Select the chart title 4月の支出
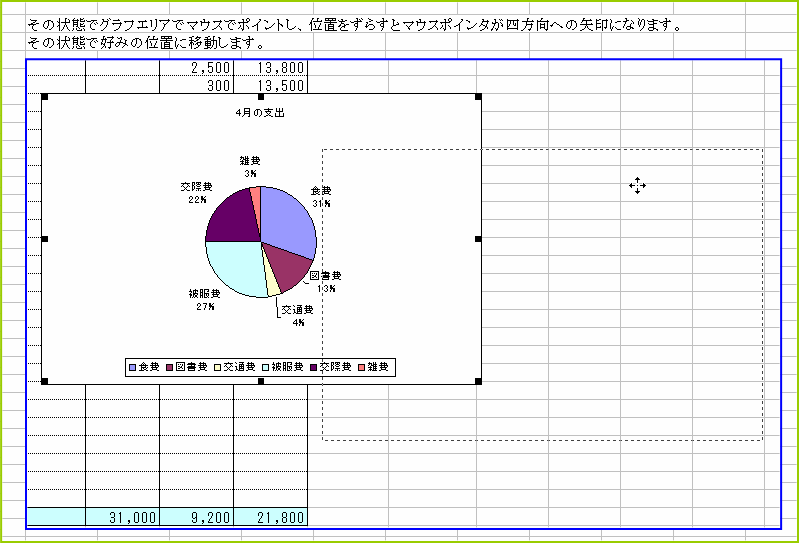Screen dimensions: 799x543 point(260,113)
